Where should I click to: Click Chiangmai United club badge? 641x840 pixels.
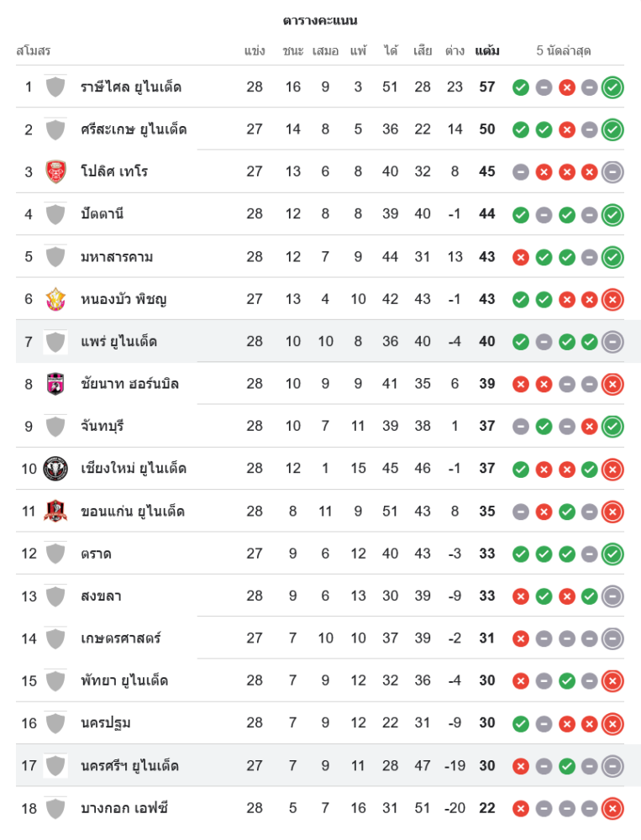55,468
